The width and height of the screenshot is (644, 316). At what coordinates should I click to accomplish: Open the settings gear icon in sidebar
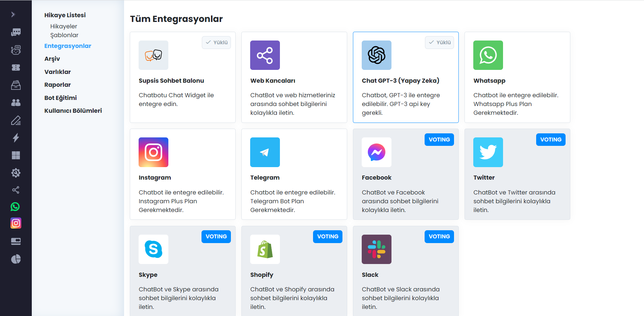click(16, 173)
